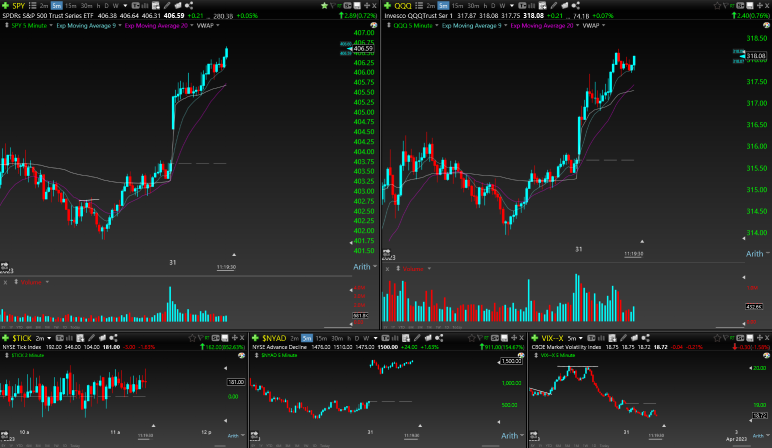The image size is (772, 448).
Task: Open the filter funnel icon on QQQ chart
Action: click(x=726, y=5)
